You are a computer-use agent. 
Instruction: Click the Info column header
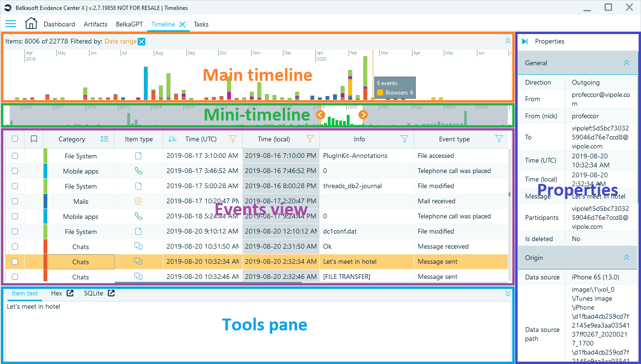coord(360,139)
